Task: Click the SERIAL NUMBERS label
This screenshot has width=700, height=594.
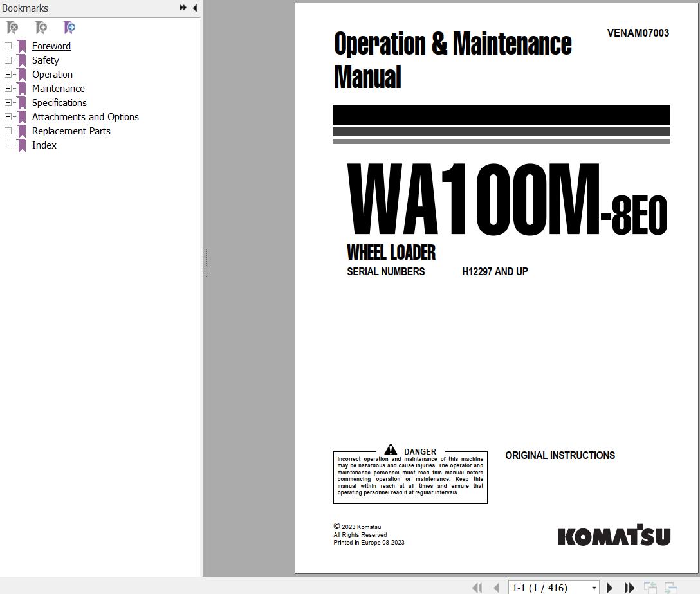Action: (x=386, y=271)
